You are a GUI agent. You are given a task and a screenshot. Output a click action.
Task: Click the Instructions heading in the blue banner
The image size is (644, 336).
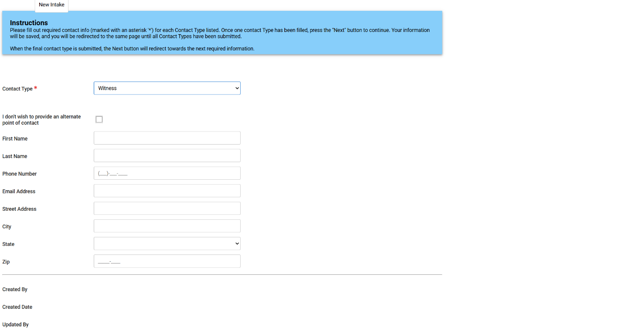[x=29, y=23]
